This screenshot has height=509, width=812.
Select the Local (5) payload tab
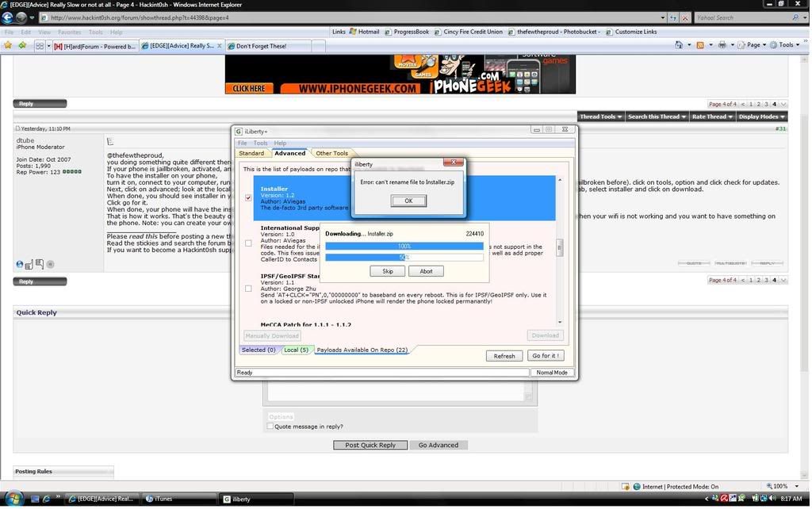(x=297, y=350)
